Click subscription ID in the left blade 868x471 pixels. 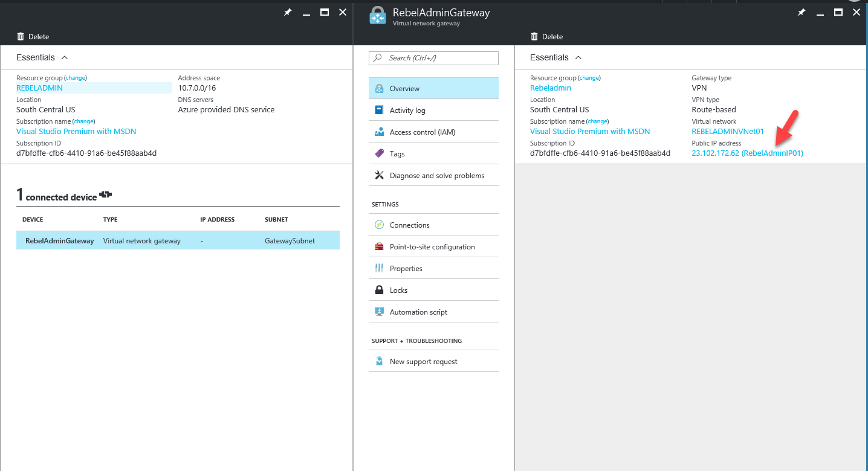[x=86, y=153]
